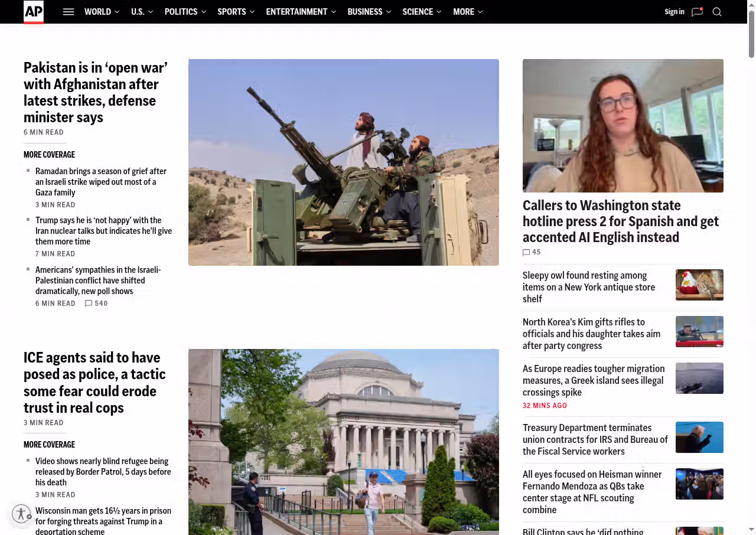The image size is (756, 535).
Task: Open Pakistan 'open war' headline article
Action: [x=96, y=92]
